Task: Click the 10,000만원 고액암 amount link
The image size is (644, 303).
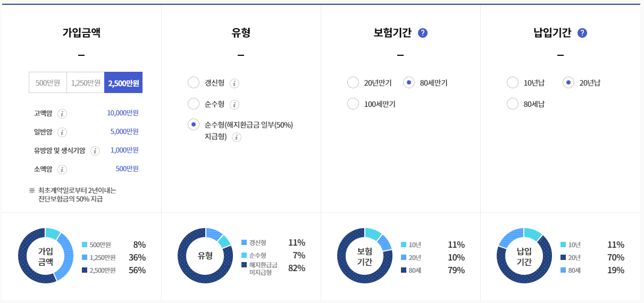Action: pyautogui.click(x=123, y=113)
